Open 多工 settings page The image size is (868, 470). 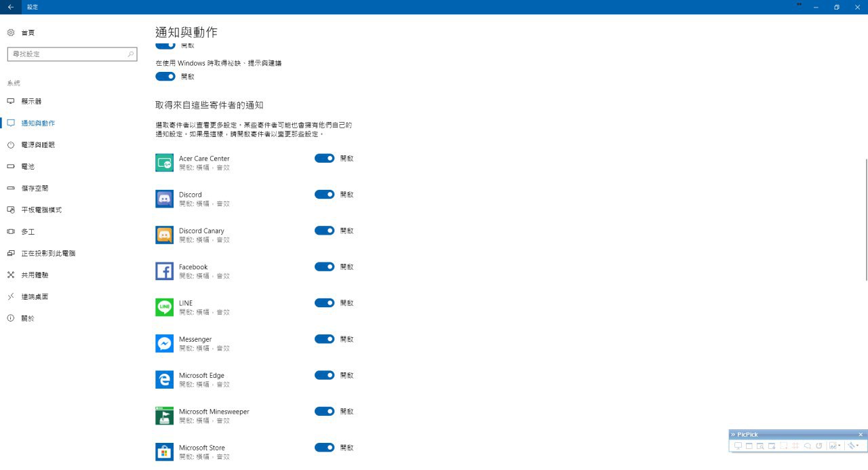[28, 231]
